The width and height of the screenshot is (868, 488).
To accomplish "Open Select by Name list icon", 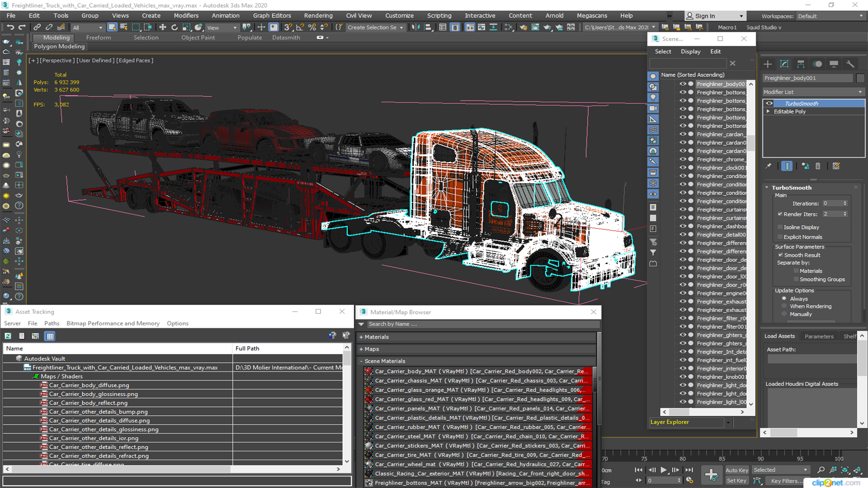I will [123, 28].
